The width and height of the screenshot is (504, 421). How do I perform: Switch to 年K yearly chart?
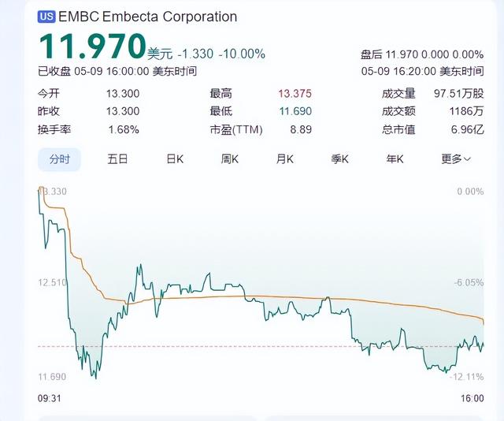click(395, 159)
